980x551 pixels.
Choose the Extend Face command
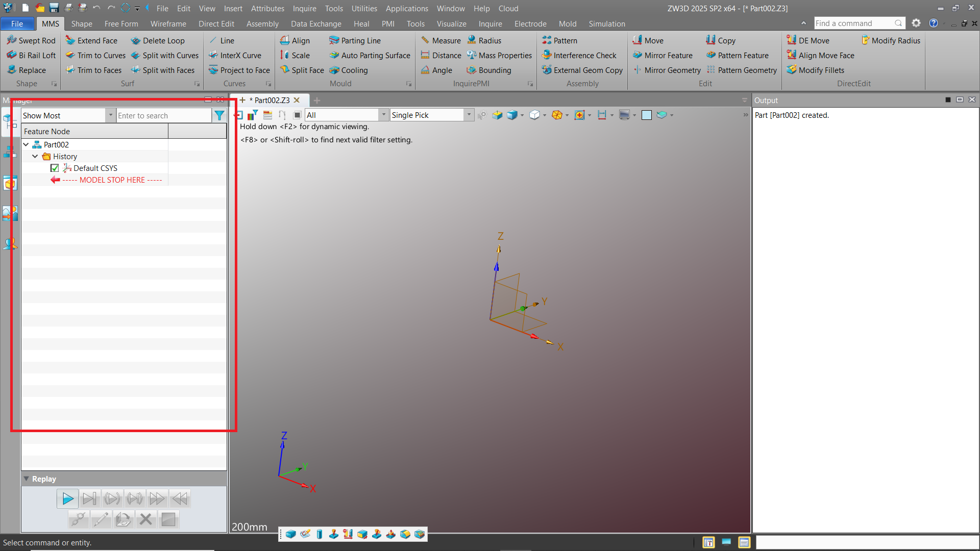91,40
